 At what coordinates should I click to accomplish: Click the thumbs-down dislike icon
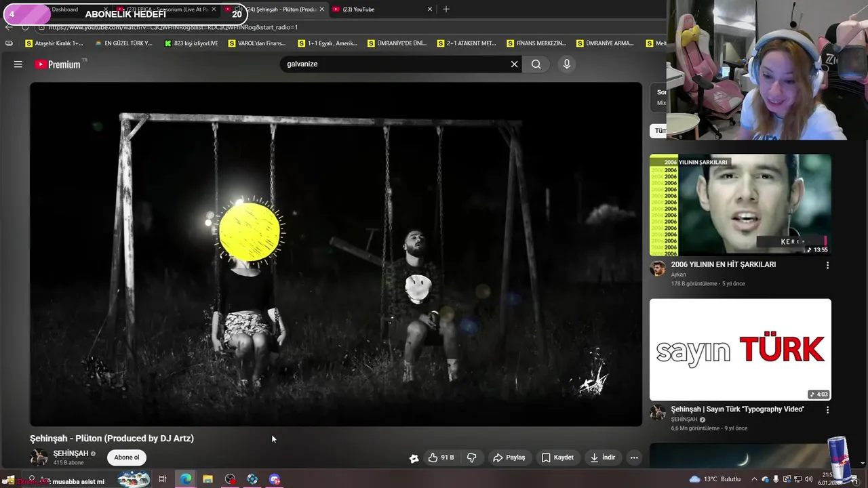(471, 457)
